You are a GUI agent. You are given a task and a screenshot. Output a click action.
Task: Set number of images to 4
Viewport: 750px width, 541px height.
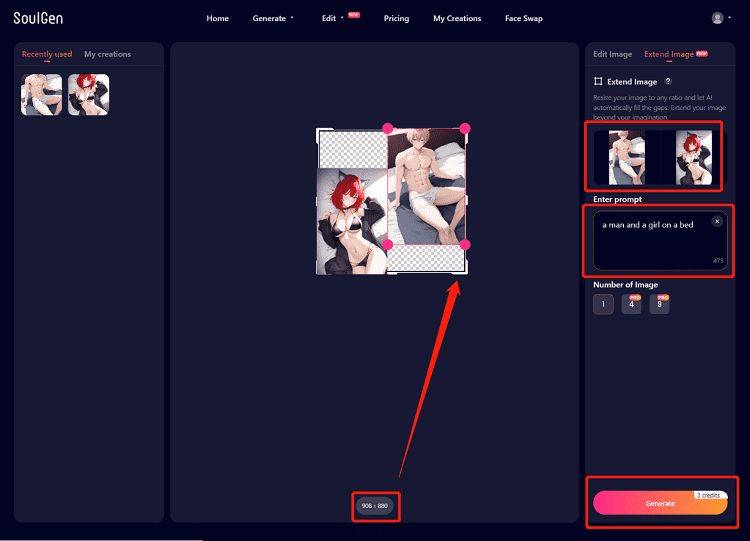point(631,304)
